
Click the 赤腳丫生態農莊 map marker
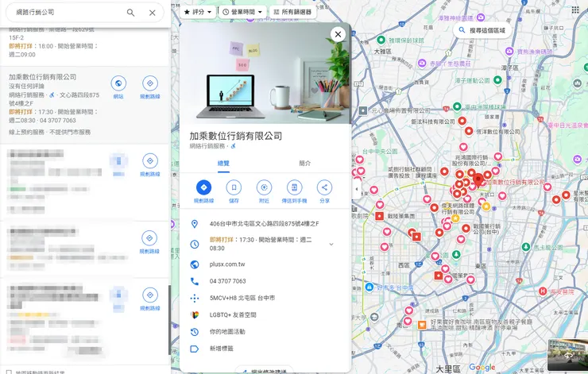pos(422,64)
